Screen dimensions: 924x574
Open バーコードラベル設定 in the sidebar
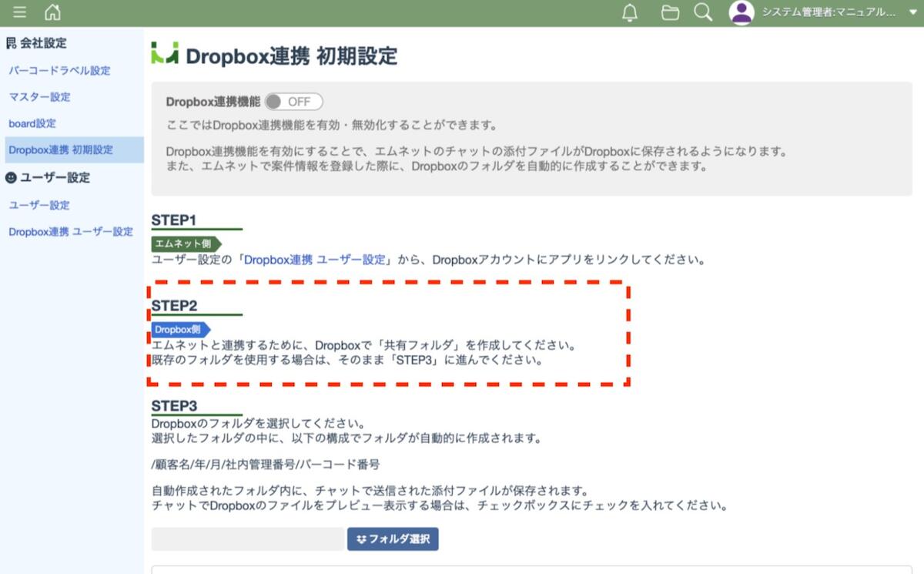[59, 71]
